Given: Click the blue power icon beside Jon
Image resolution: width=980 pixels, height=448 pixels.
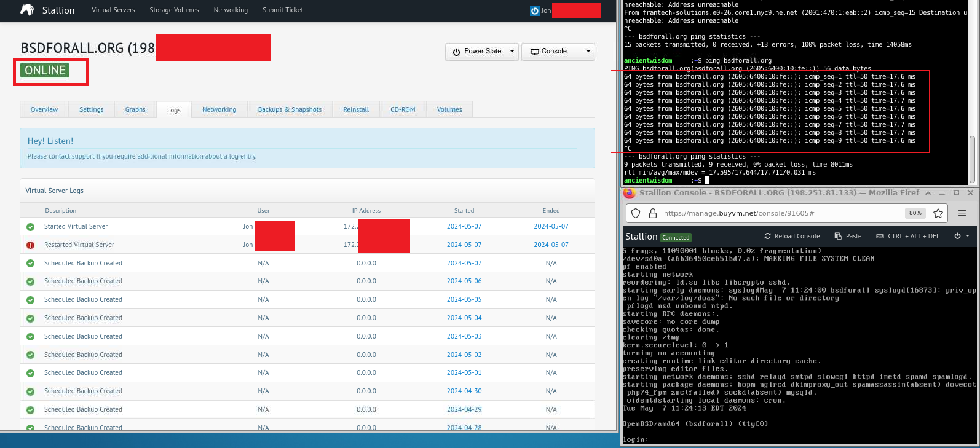Looking at the screenshot, I should tap(535, 11).
